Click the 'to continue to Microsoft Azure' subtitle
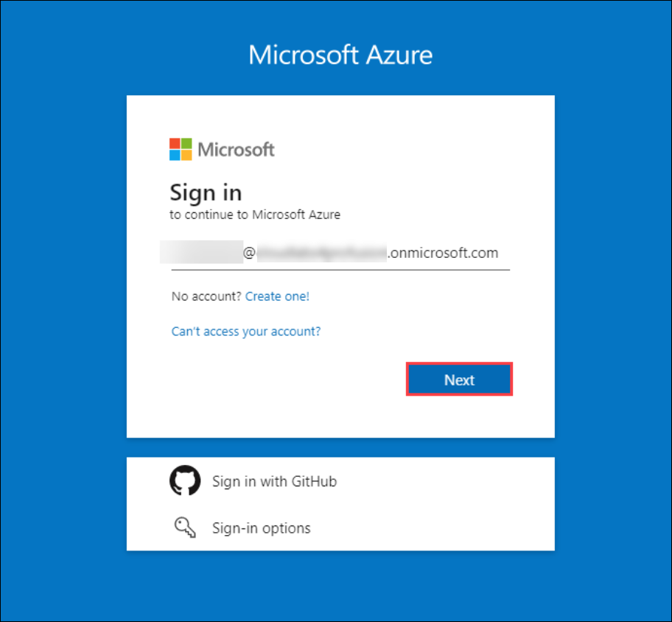Viewport: 672px width, 622px height. pos(255,214)
